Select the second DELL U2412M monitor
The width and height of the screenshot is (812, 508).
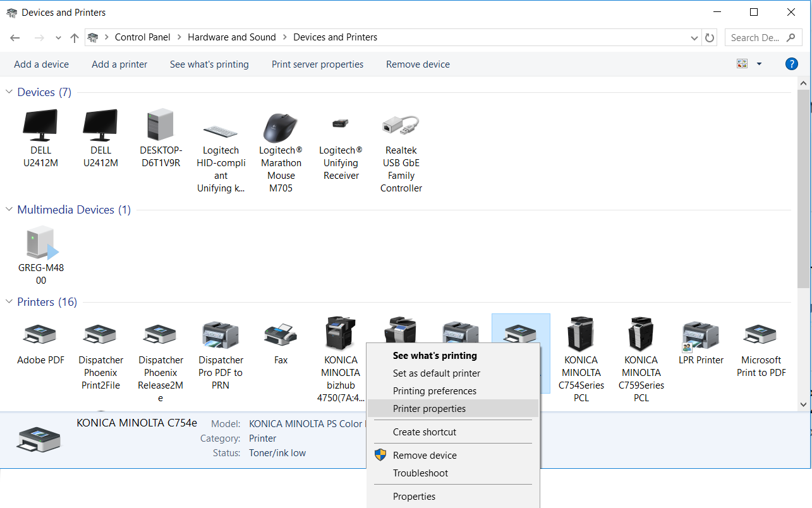[x=100, y=125]
